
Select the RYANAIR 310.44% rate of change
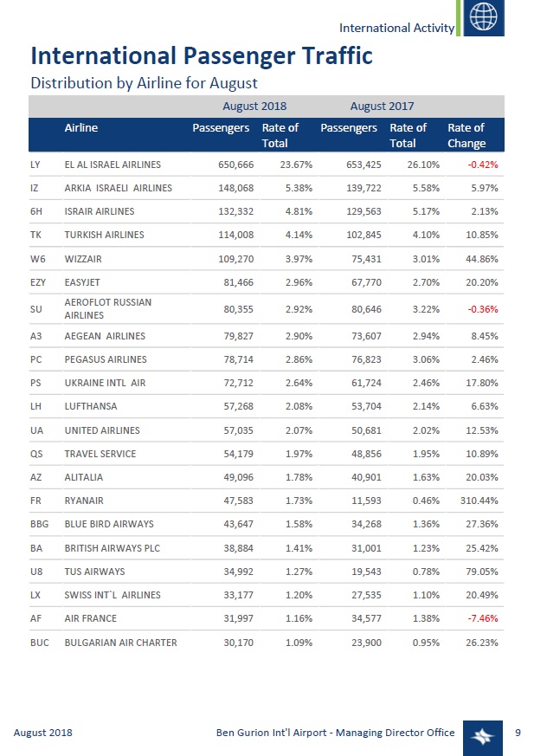pyautogui.click(x=475, y=501)
